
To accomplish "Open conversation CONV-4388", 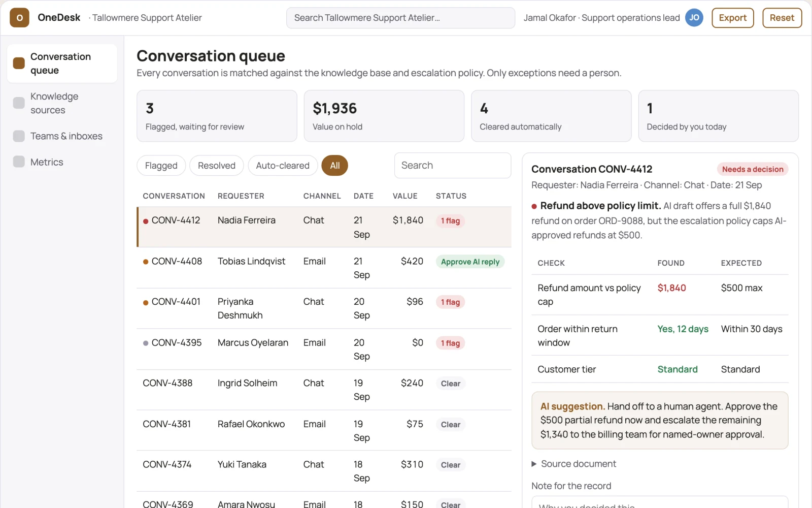I will pyautogui.click(x=324, y=390).
